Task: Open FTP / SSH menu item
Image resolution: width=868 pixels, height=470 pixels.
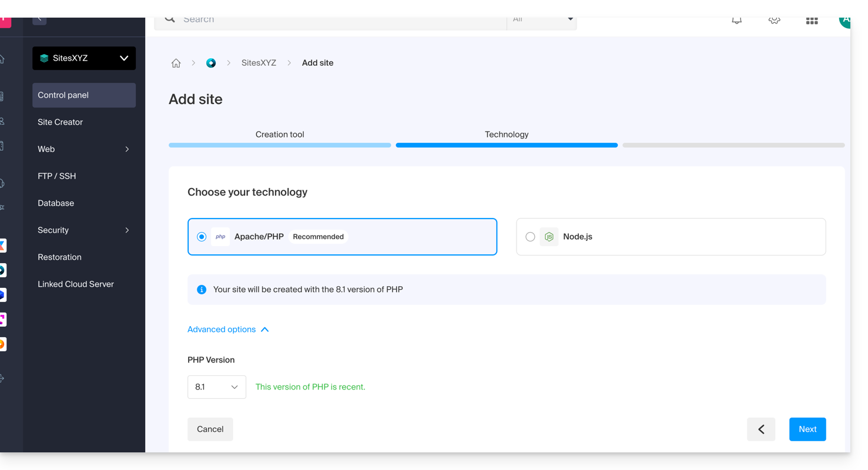Action: 57,176
